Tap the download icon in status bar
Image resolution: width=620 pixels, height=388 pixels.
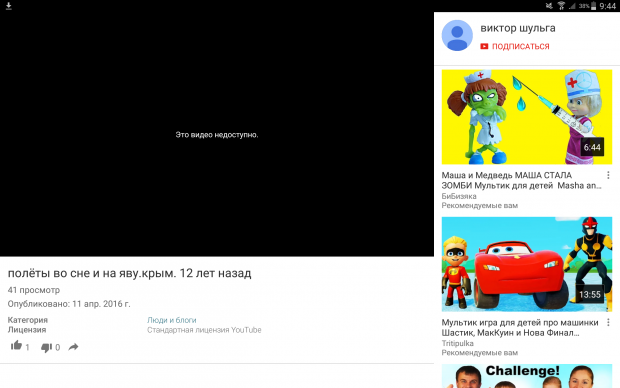tap(9, 6)
